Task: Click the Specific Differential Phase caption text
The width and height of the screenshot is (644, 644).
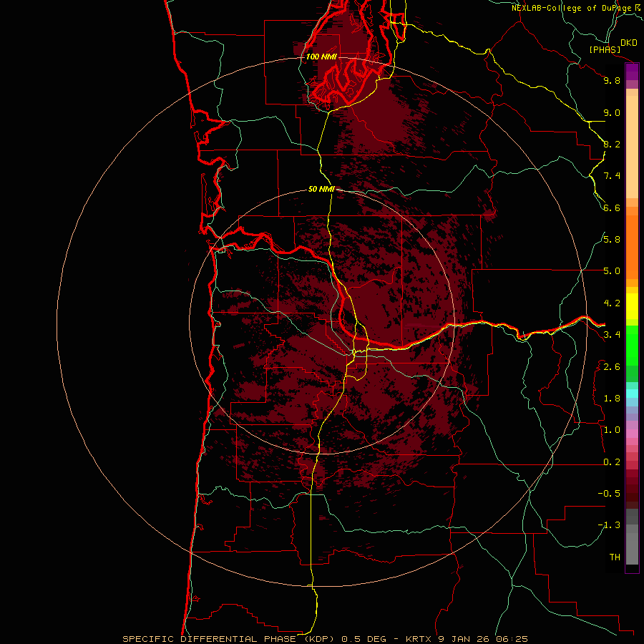Action: [x=326, y=639]
